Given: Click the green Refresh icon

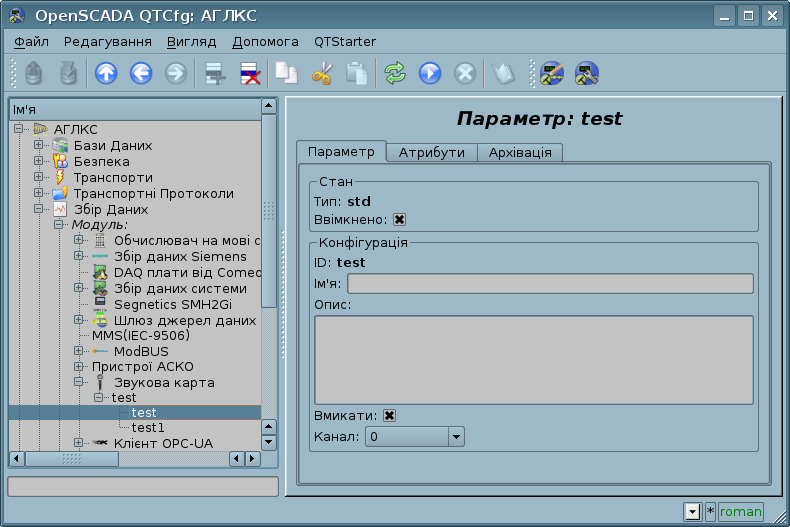Looking at the screenshot, I should click(x=395, y=73).
